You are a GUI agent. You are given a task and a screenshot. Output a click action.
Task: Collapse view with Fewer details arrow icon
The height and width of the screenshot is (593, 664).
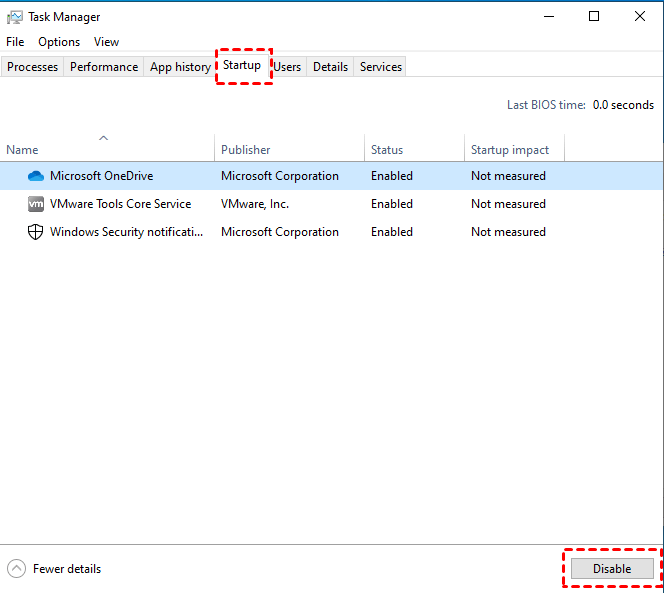(16, 569)
